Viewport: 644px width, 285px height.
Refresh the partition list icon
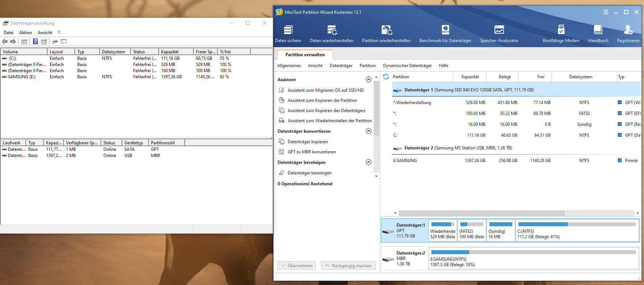[x=386, y=77]
